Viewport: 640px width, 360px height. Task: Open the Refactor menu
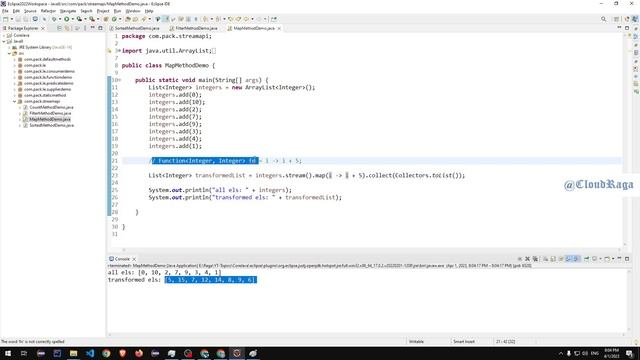coord(48,11)
